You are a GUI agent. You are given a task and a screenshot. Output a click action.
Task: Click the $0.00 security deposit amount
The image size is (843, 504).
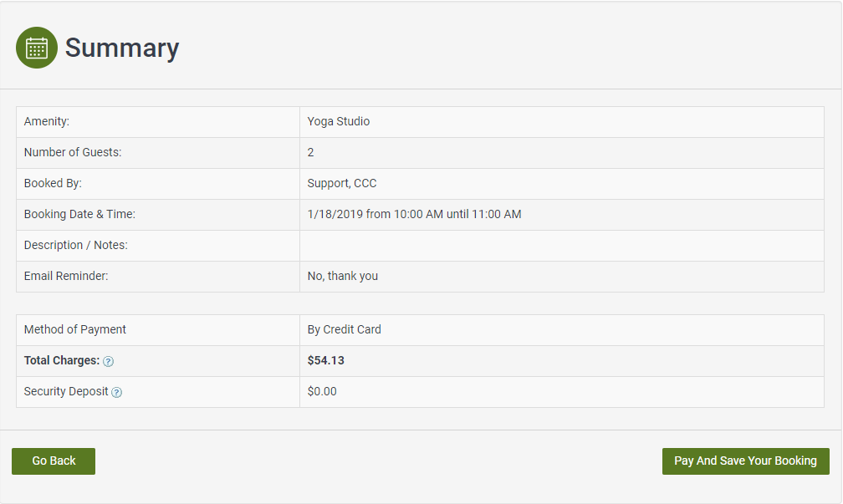click(322, 391)
